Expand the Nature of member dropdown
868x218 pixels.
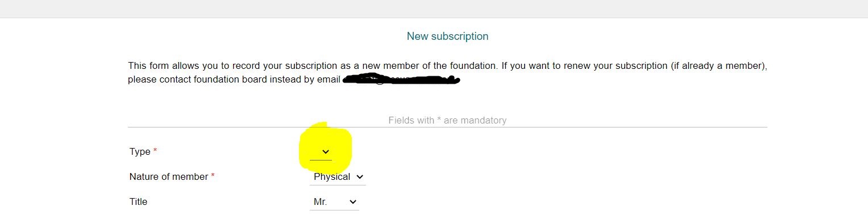click(338, 177)
